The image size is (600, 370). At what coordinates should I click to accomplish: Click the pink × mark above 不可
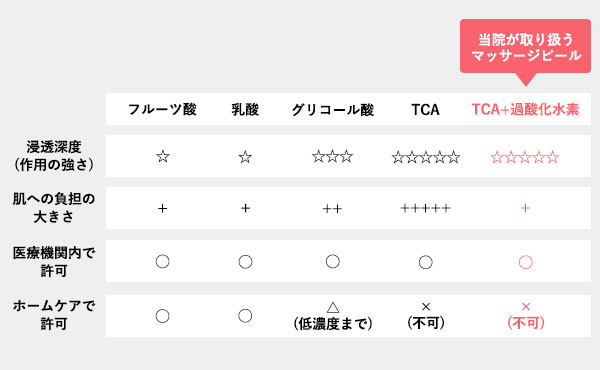coord(526,306)
